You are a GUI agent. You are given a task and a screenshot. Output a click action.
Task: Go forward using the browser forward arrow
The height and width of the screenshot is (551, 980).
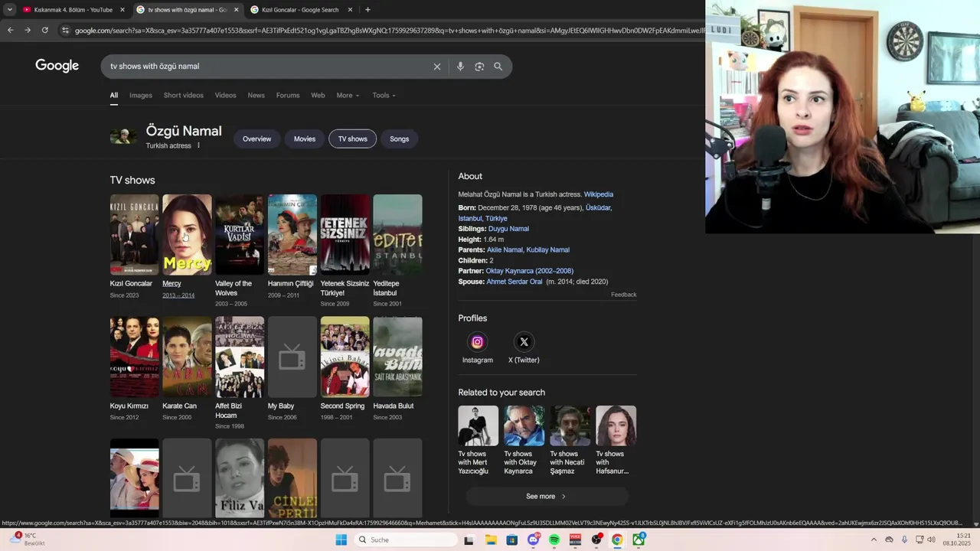pos(28,31)
